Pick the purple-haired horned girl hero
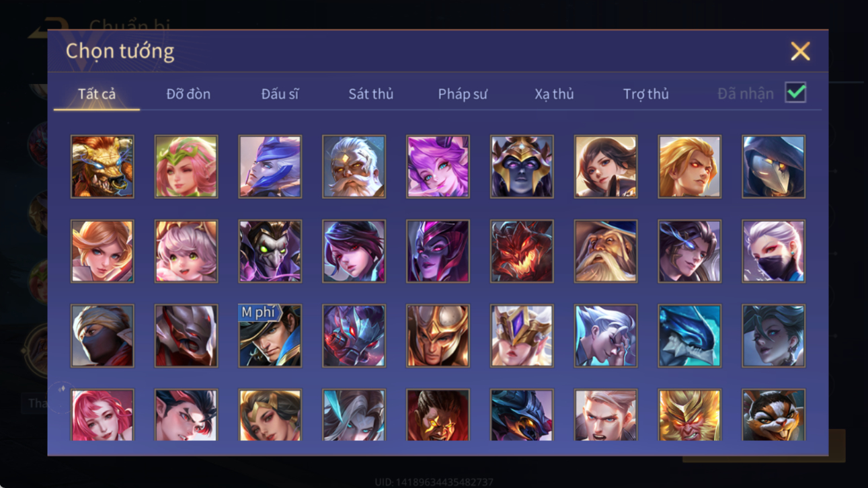868x488 pixels. coord(438,167)
